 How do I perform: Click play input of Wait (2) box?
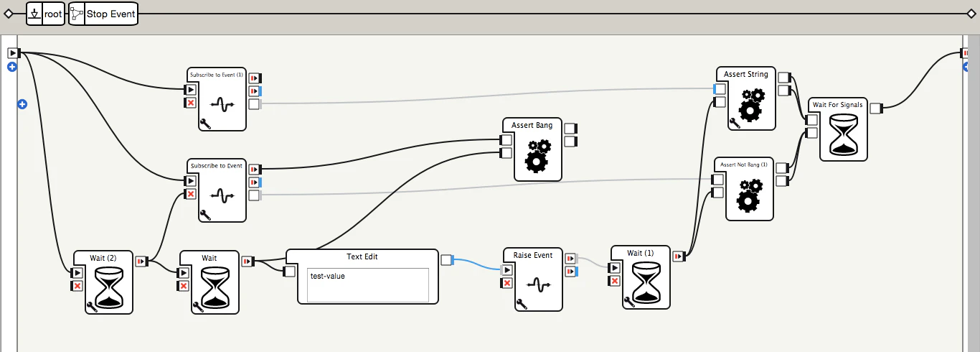pos(77,273)
